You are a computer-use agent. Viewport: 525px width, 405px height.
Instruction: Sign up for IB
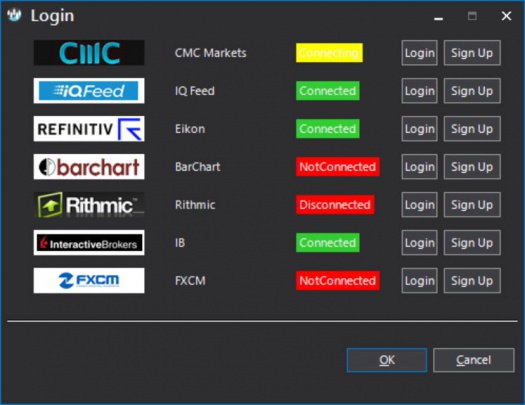click(472, 243)
